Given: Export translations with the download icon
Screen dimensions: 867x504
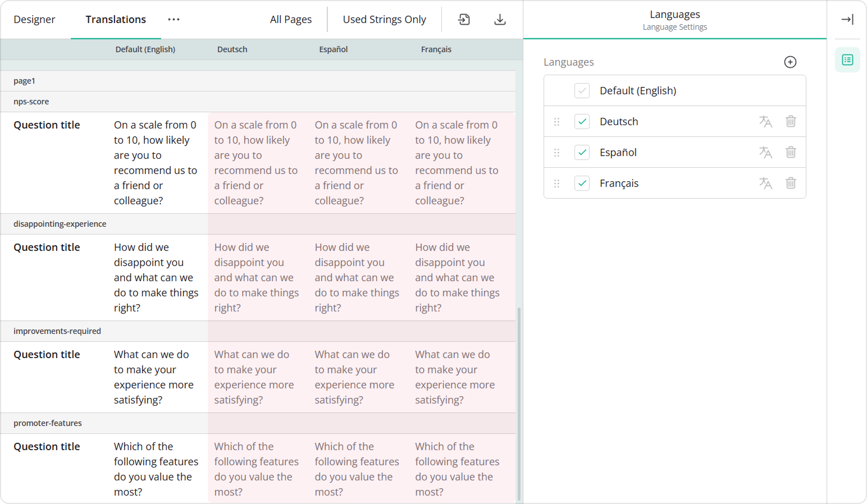Looking at the screenshot, I should (499, 19).
